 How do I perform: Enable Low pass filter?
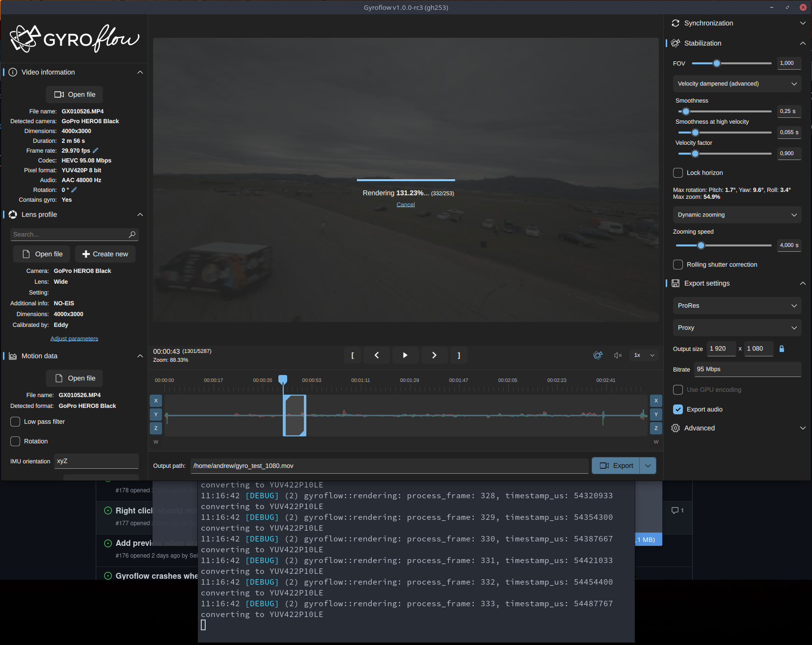pyautogui.click(x=15, y=422)
